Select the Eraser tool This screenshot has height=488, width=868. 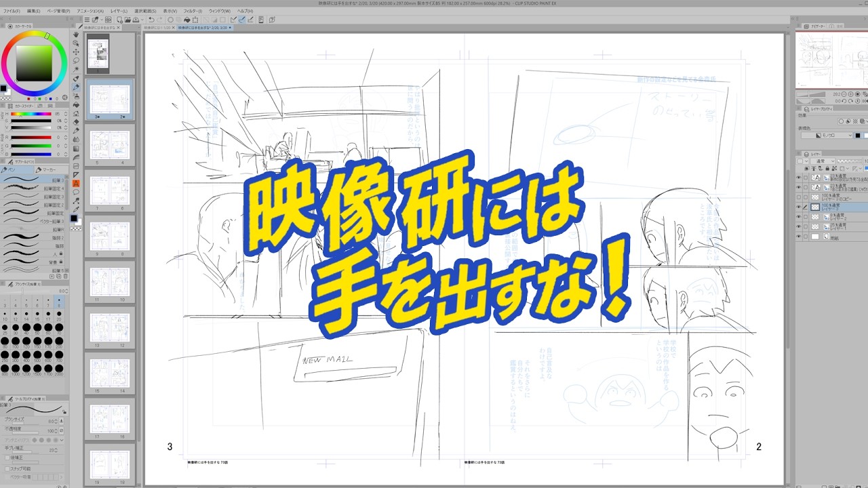(76, 122)
